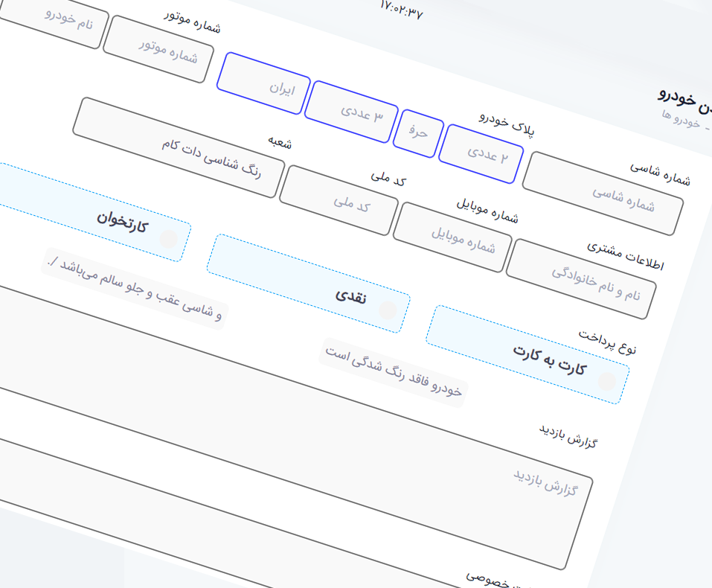Focus the ۲ عددی plate field
Screen dimensions: 712x588
[481, 154]
